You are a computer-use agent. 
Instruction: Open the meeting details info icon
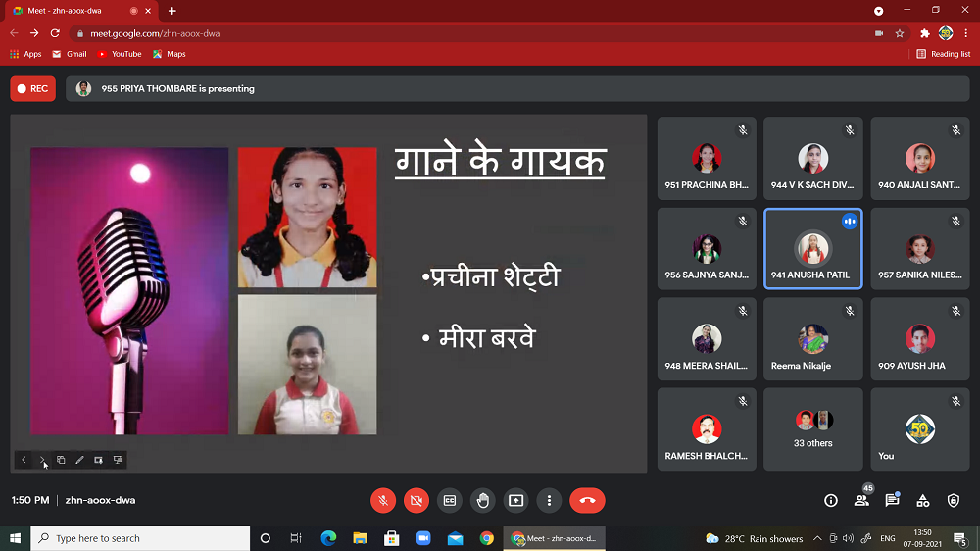pos(831,500)
